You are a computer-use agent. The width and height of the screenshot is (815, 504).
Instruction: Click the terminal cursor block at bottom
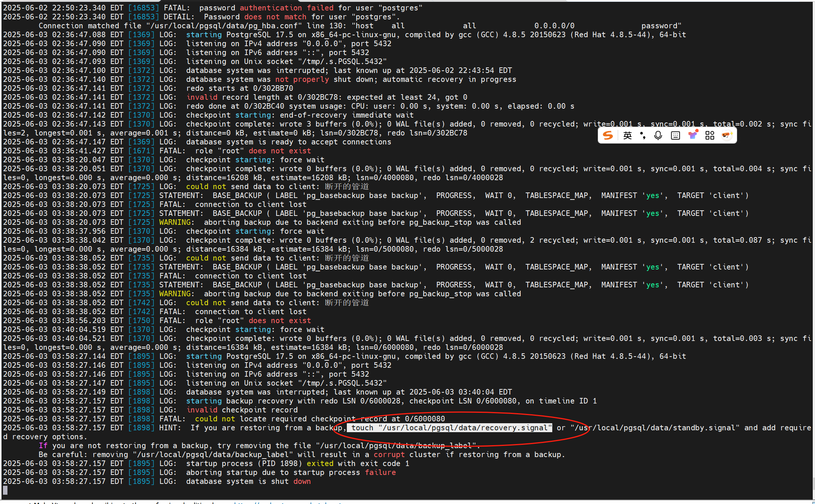[x=5, y=490]
